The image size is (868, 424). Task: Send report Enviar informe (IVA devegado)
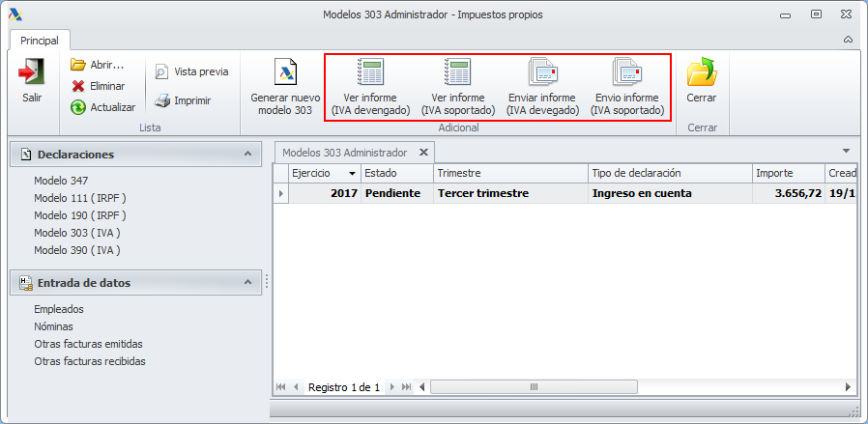coord(542,86)
